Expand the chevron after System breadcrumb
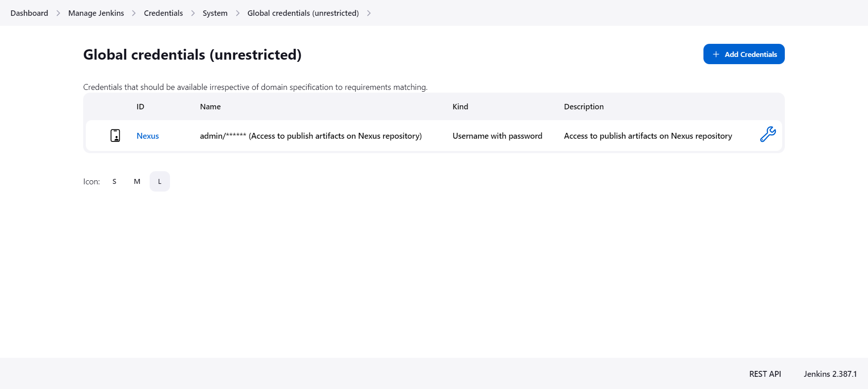The height and width of the screenshot is (389, 868). tap(238, 13)
